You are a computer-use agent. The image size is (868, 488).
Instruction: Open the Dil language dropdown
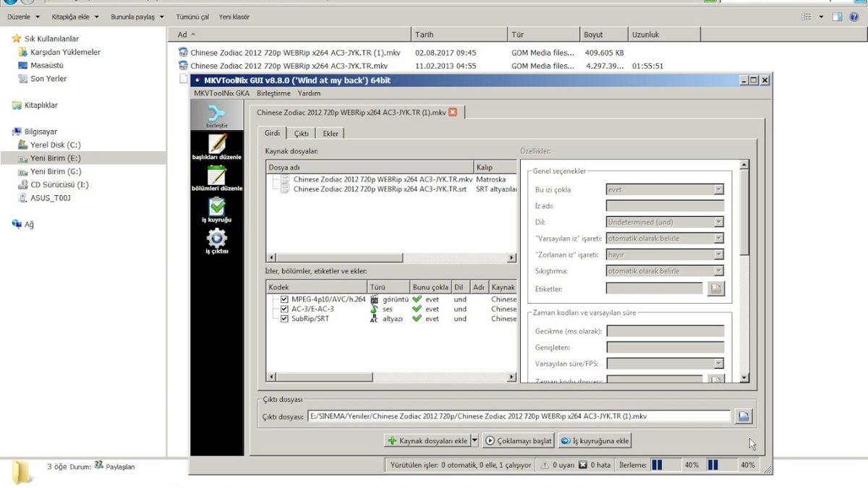pyautogui.click(x=719, y=221)
